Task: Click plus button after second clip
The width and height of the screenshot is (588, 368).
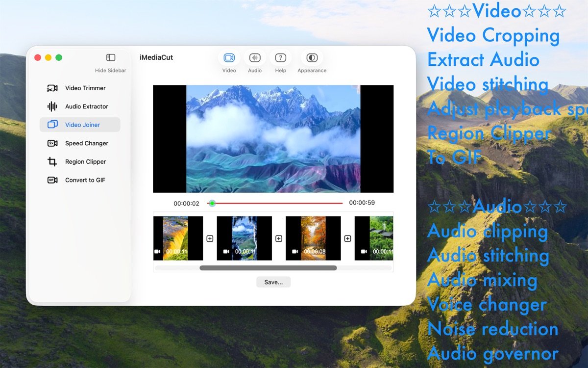Action: [x=279, y=238]
